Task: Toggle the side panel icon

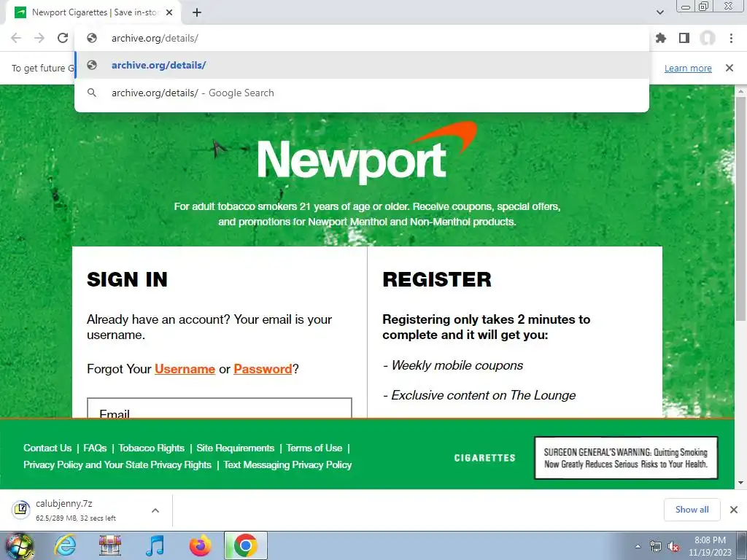Action: [x=684, y=38]
